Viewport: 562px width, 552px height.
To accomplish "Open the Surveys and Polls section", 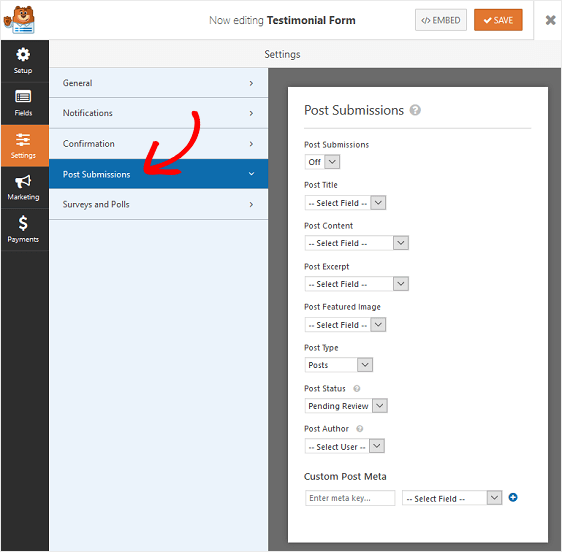I will [158, 204].
